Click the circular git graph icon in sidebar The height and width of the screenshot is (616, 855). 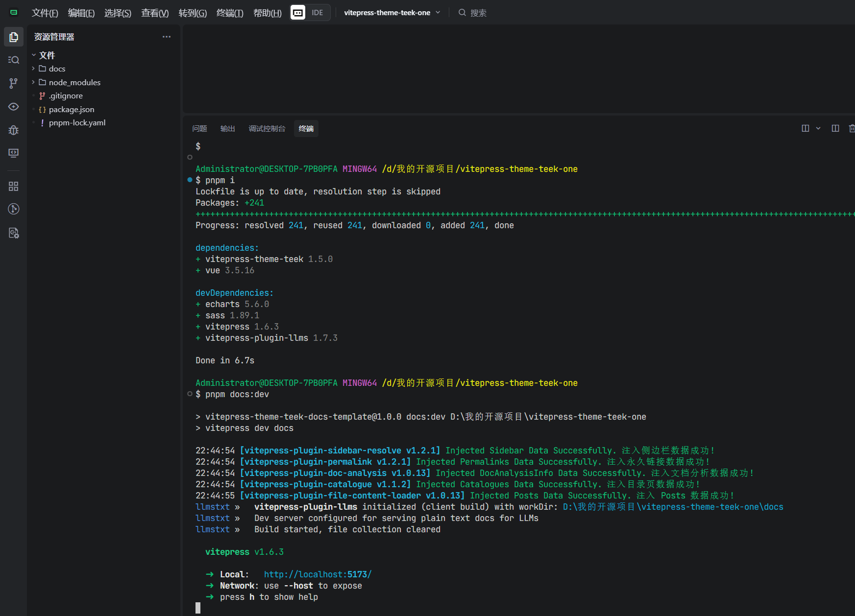[14, 209]
